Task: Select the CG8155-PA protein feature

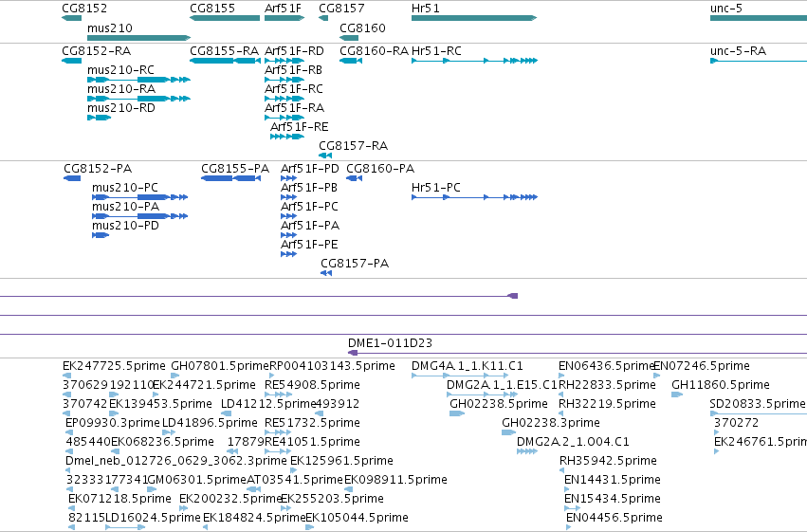Action: 230,178
